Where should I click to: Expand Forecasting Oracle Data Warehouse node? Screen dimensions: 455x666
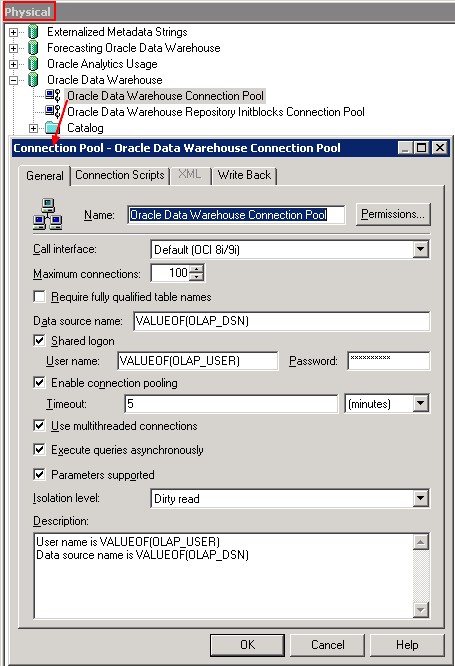click(x=14, y=48)
